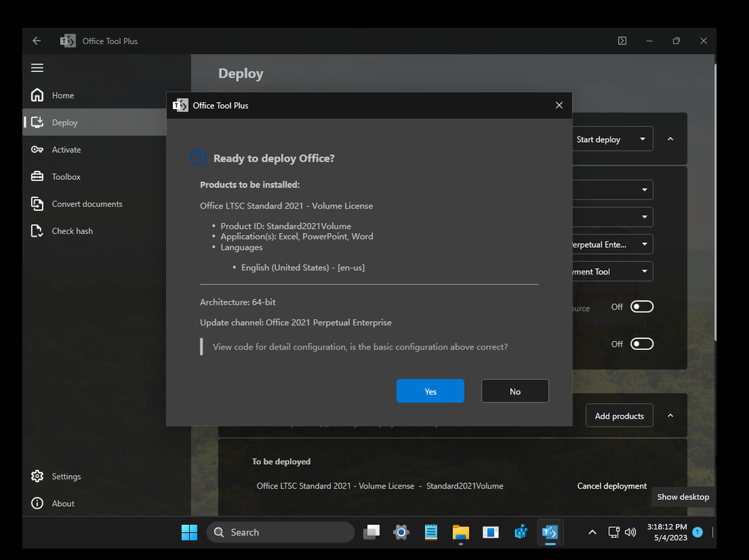Open the first empty dropdown in Deploy panel
This screenshot has height=560, width=749.
point(613,190)
